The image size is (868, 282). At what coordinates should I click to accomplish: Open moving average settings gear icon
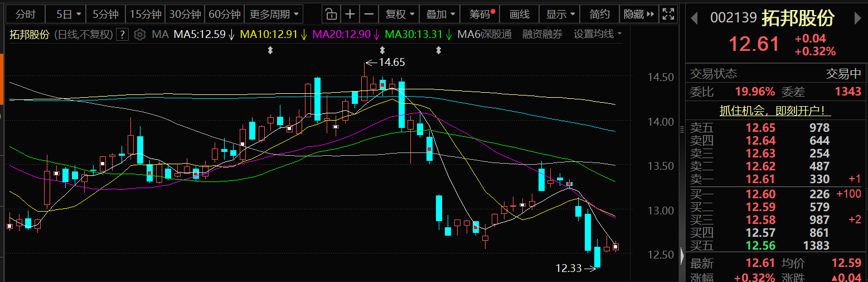coord(140,35)
